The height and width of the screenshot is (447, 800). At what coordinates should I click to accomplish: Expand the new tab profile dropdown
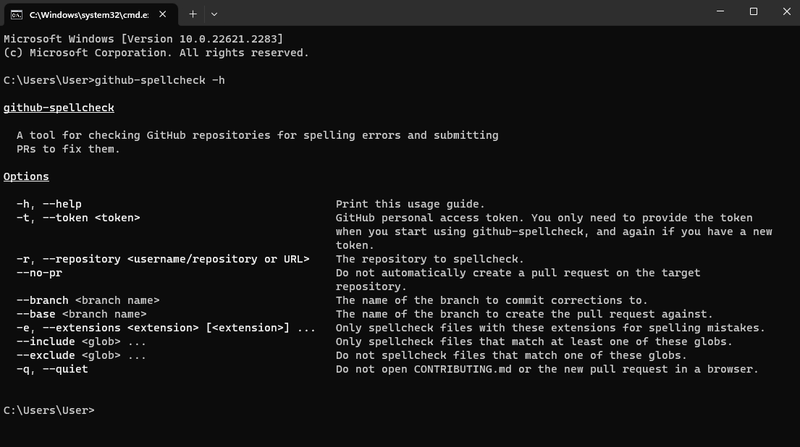[214, 14]
